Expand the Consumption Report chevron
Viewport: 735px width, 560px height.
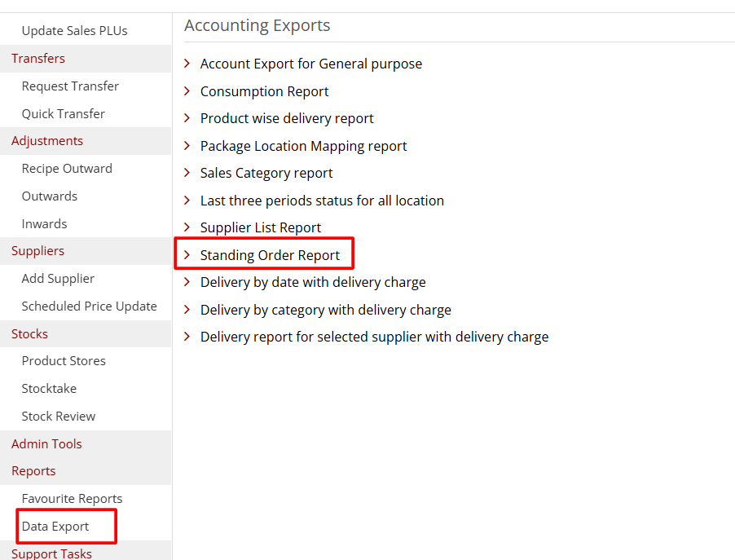(187, 91)
